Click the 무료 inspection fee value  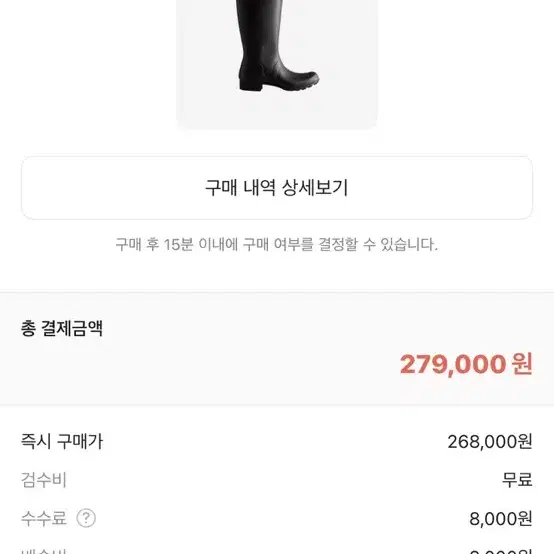pos(517,480)
